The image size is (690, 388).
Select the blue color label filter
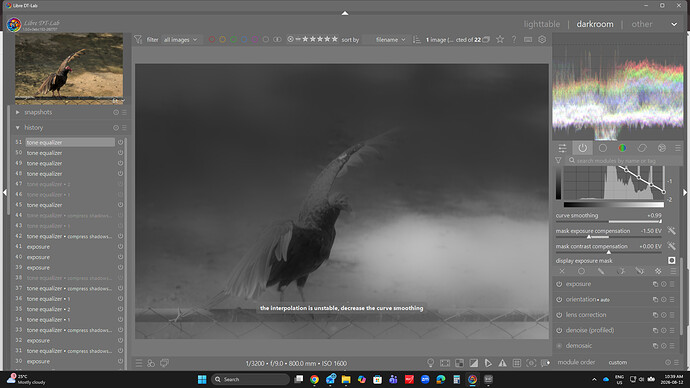(x=244, y=40)
